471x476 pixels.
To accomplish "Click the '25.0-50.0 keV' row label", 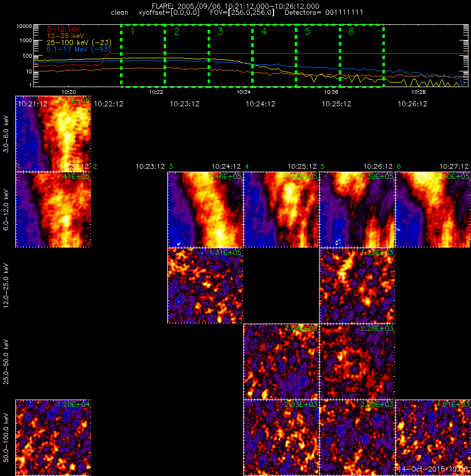I will [x=6, y=362].
